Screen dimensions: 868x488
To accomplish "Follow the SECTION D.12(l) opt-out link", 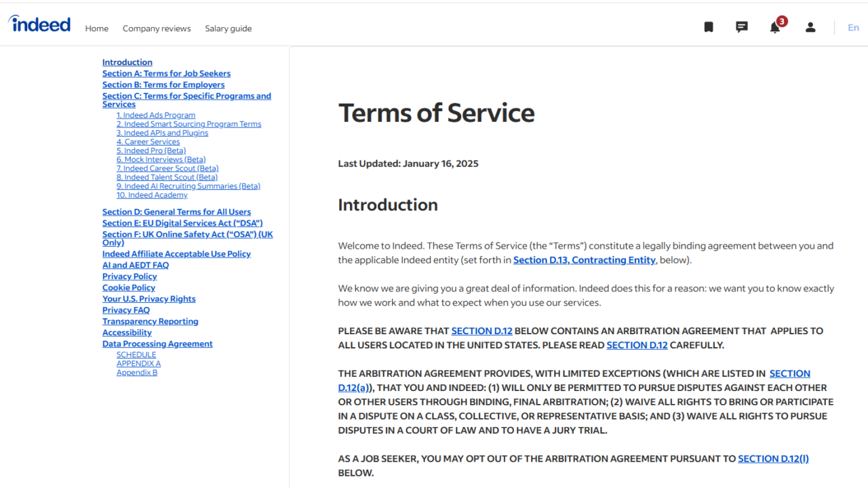I will 773,459.
